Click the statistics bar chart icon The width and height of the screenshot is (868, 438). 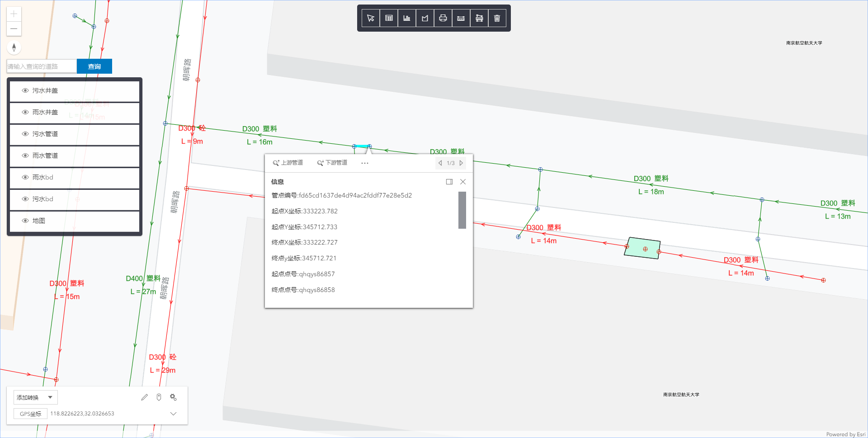[406, 18]
